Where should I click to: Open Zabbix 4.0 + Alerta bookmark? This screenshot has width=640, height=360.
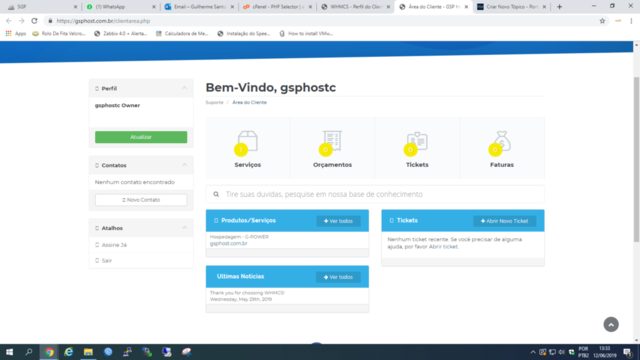coord(120,33)
